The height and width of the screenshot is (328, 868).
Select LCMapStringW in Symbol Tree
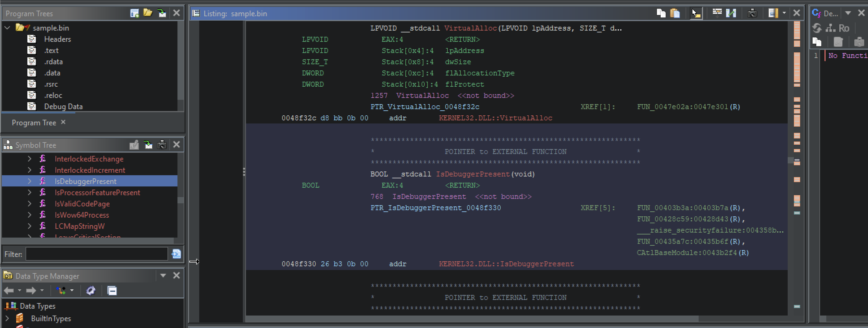tap(79, 226)
